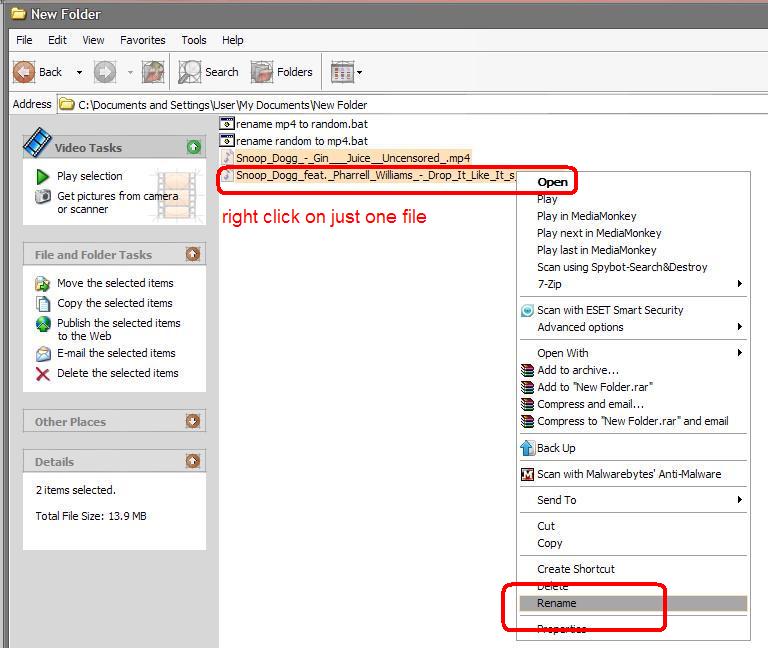The image size is (768, 648).
Task: Click Publish the selected items to the Web
Action: coord(119,329)
